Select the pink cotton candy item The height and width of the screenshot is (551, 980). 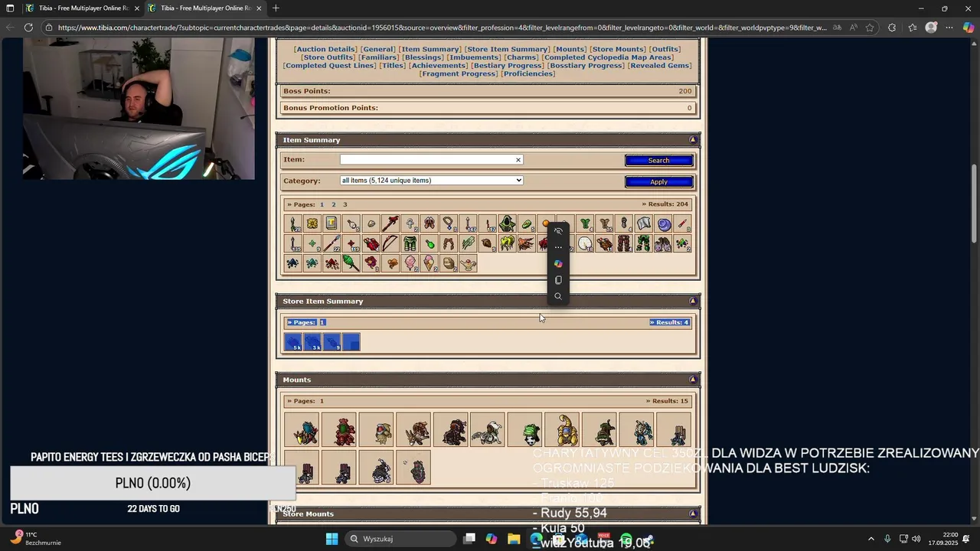click(410, 264)
